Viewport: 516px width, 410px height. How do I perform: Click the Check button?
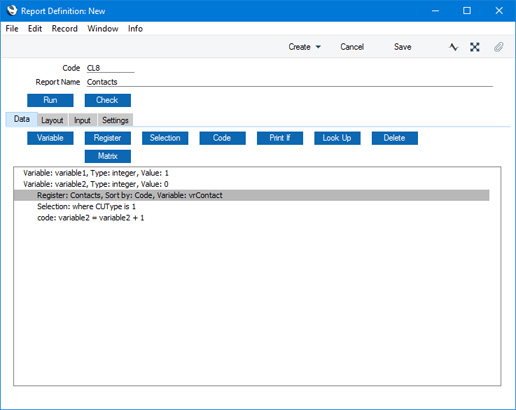108,100
